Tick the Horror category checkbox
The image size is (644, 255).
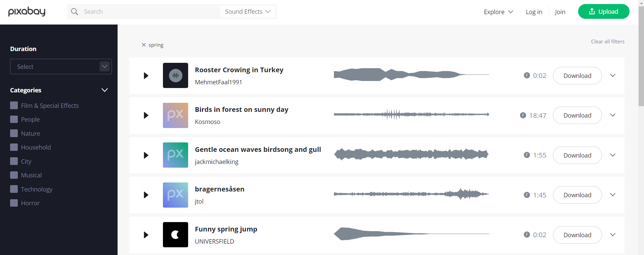click(14, 203)
